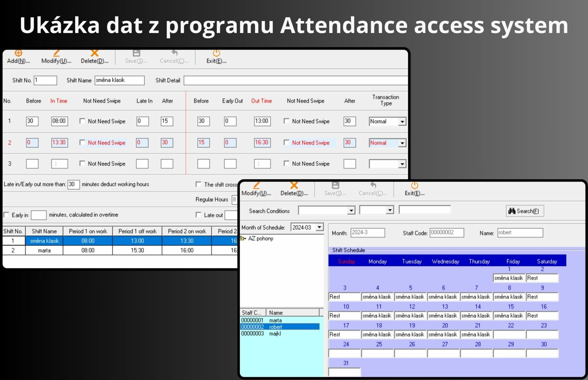588x380 pixels.
Task: Select the marta shift row in table
Action: pos(44,251)
